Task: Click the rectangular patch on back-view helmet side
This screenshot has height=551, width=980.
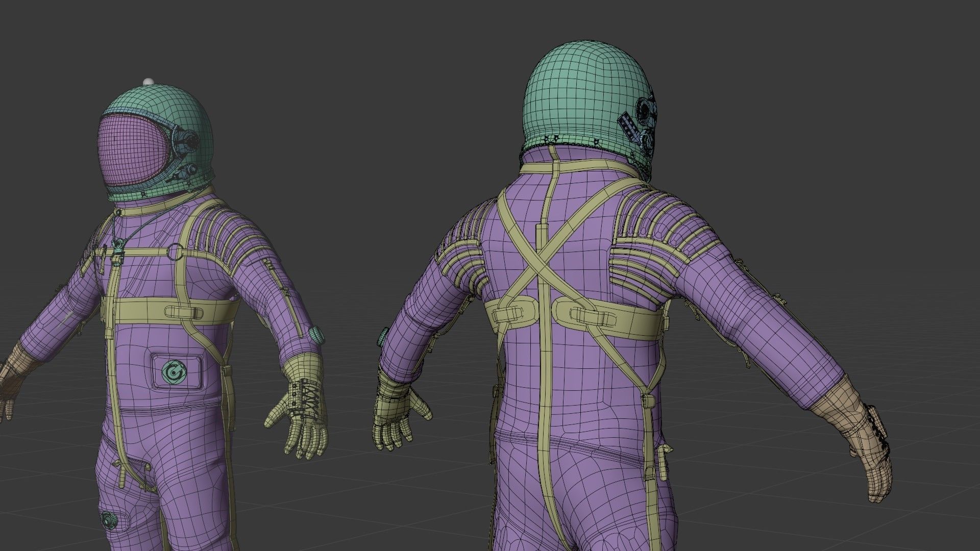Action: click(628, 128)
